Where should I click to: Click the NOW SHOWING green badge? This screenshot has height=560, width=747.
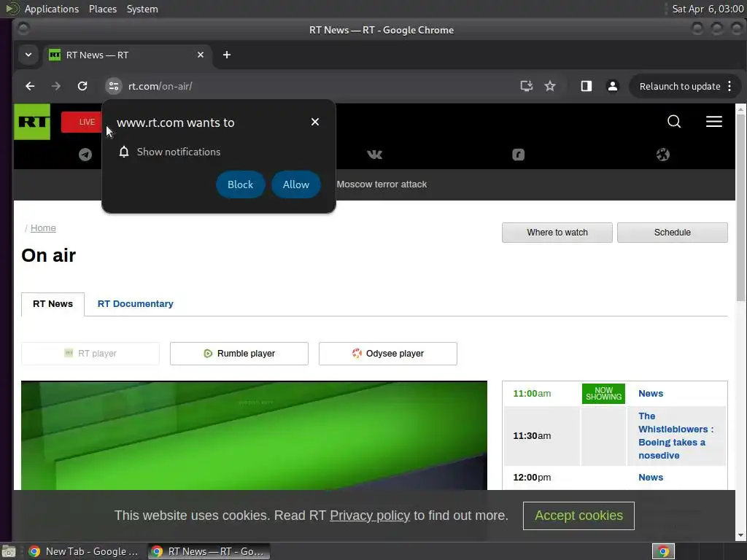603,393
